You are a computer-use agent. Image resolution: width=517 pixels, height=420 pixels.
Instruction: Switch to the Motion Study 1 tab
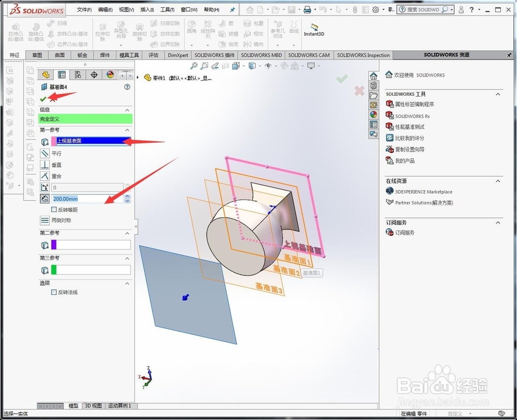coord(120,406)
